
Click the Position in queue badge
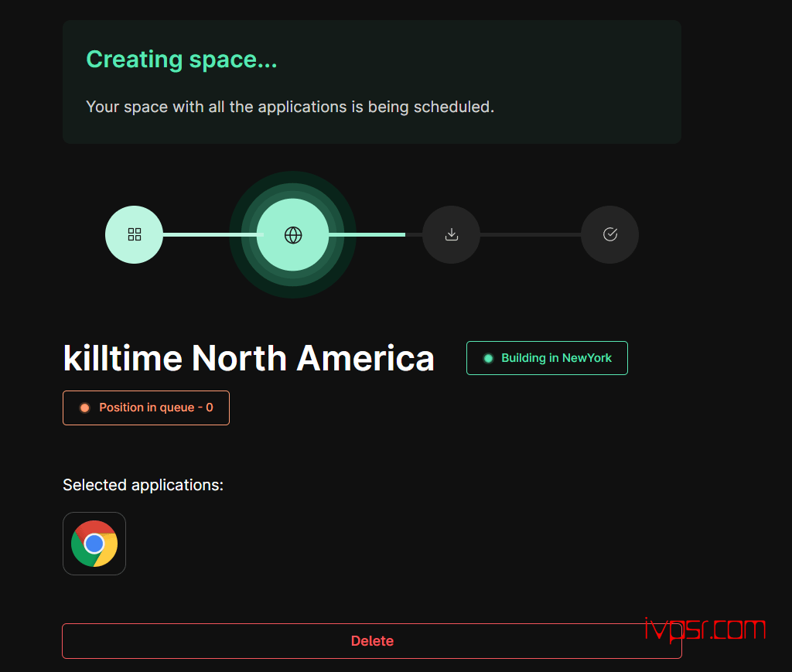(x=146, y=408)
